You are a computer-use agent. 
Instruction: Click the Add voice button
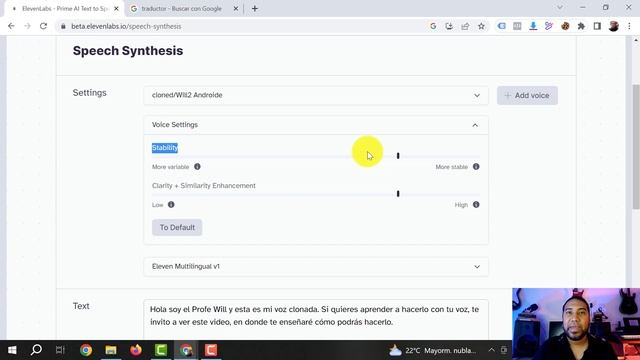527,96
